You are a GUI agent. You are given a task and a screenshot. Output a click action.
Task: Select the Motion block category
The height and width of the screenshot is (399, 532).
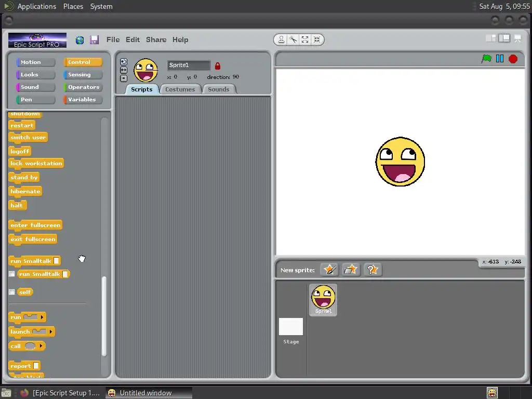pos(35,62)
